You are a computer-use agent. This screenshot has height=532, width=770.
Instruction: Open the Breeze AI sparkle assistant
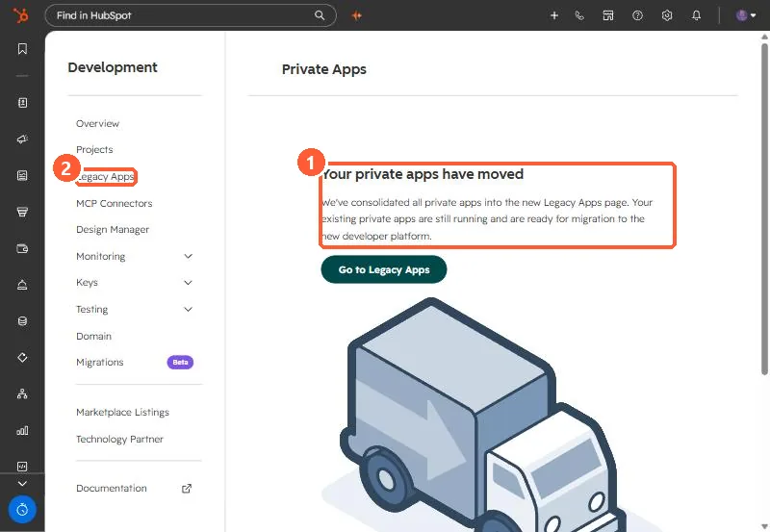357,15
